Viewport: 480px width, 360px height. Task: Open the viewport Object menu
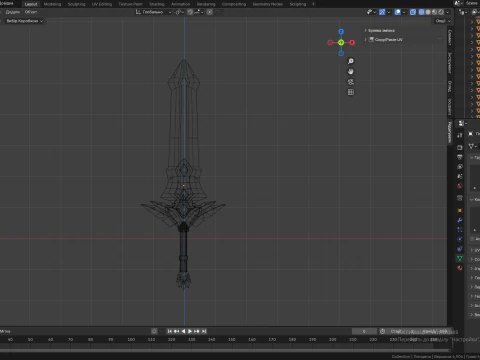click(31, 12)
